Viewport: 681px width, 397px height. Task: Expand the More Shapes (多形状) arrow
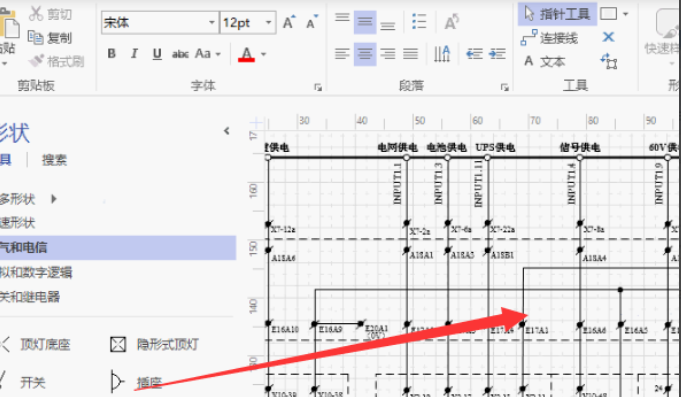54,199
